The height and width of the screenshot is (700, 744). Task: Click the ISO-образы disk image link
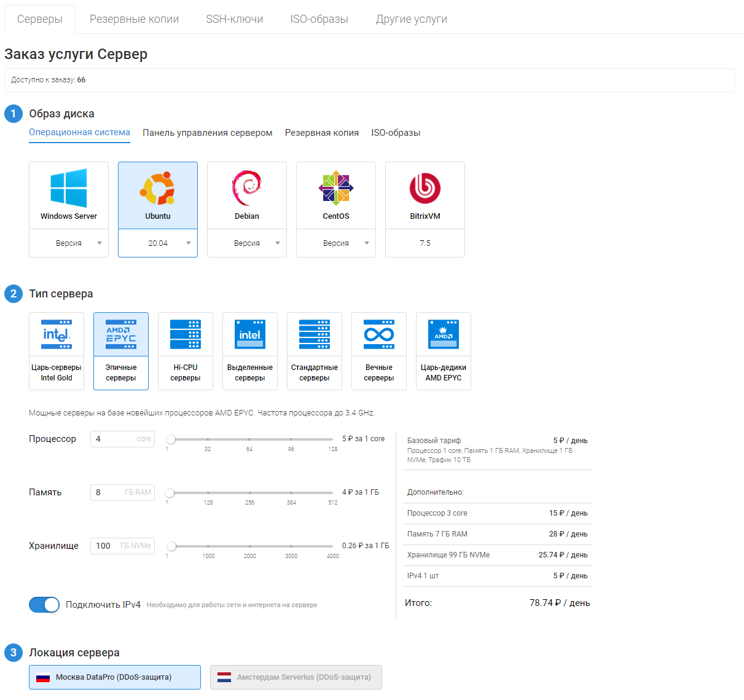[396, 133]
